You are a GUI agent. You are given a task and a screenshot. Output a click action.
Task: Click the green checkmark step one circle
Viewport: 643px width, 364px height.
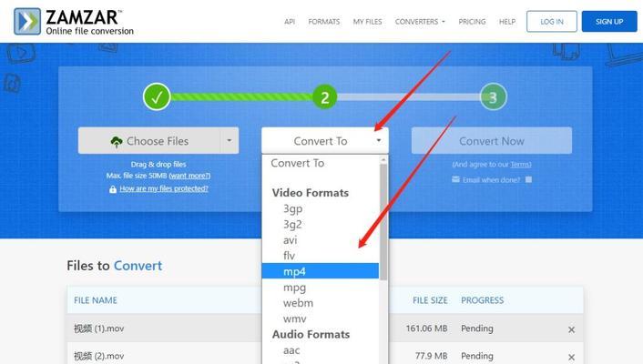coord(157,96)
